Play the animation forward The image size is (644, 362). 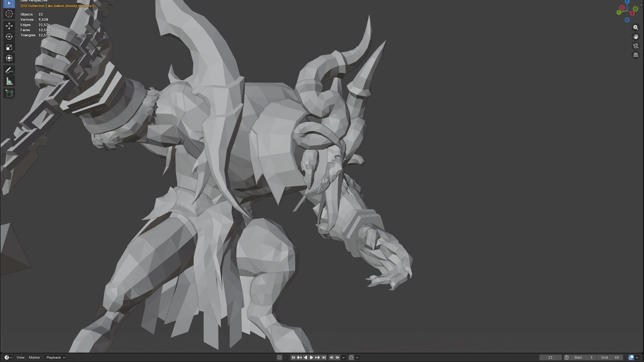pos(311,357)
